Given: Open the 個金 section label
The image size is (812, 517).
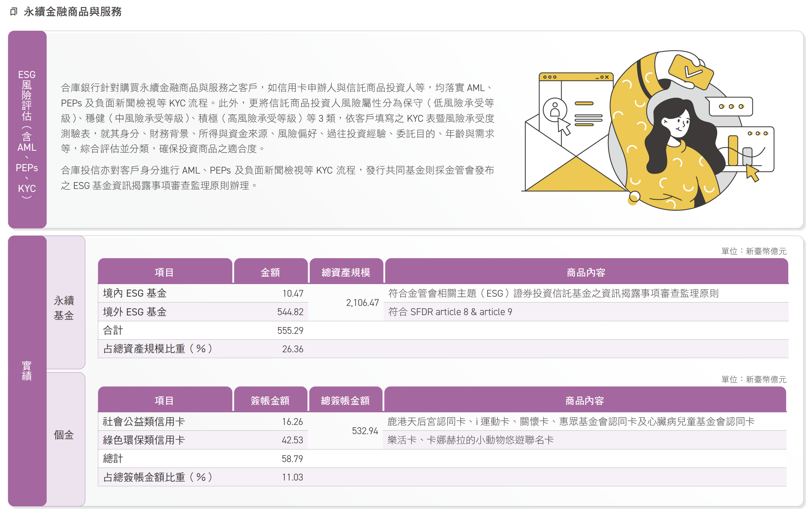Looking at the screenshot, I should [x=64, y=435].
